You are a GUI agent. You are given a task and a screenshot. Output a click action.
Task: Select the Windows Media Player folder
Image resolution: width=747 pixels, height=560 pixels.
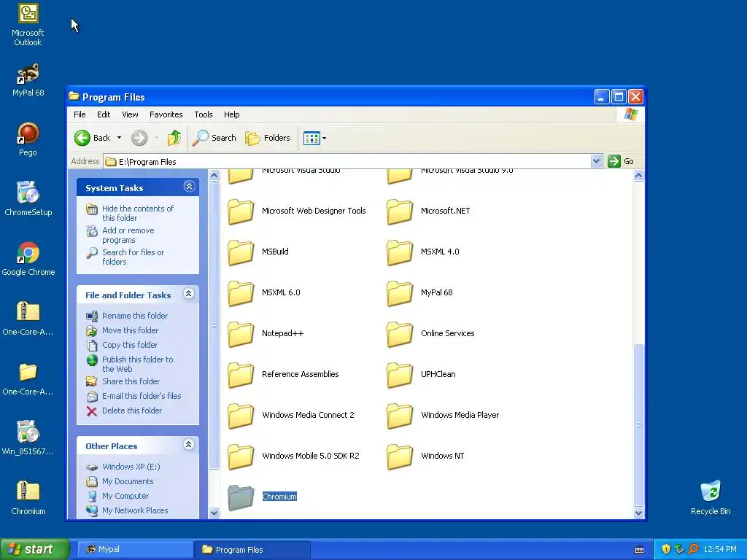coord(400,416)
